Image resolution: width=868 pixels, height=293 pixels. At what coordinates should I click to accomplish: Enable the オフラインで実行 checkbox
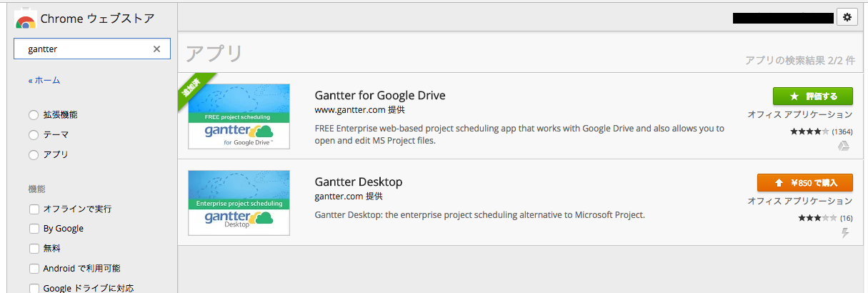[x=34, y=209]
